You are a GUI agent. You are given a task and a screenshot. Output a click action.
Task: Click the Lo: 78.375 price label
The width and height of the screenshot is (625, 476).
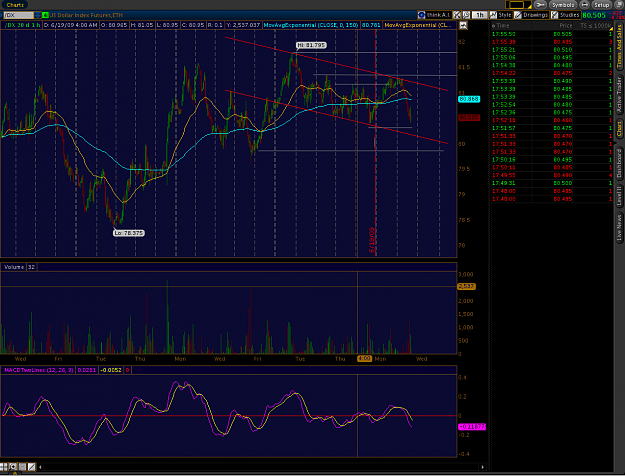(129, 233)
